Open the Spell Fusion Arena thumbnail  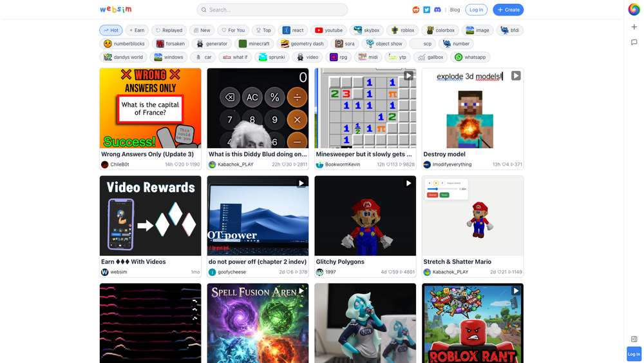258,323
